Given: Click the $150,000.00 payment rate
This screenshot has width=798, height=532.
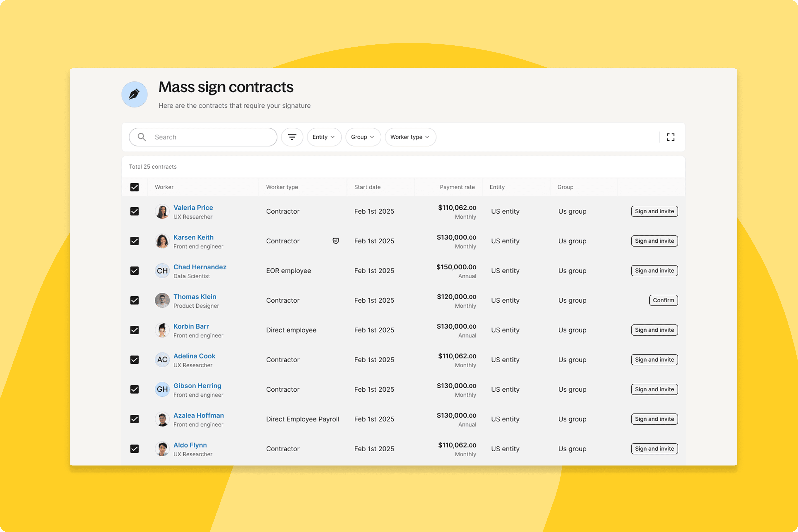Looking at the screenshot, I should 456,267.
